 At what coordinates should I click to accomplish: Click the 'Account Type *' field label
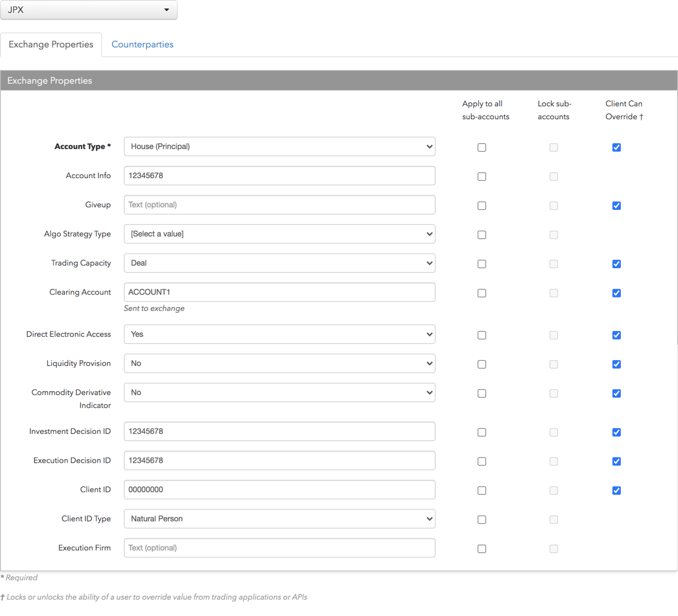click(82, 146)
